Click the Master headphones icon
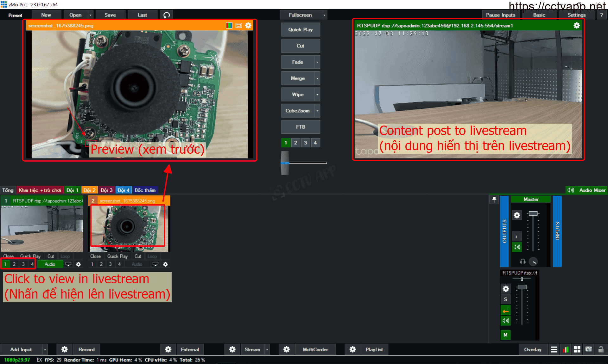 point(522,262)
